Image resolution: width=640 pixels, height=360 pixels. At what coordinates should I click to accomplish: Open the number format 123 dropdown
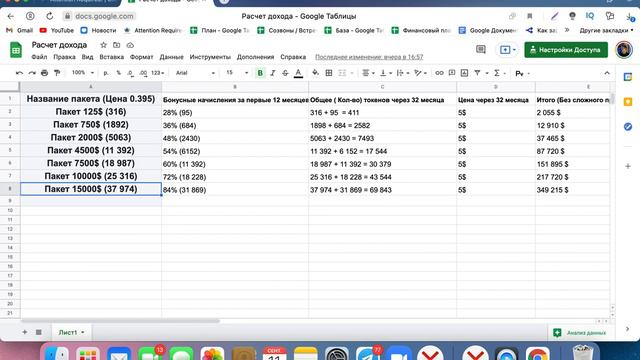pos(158,73)
